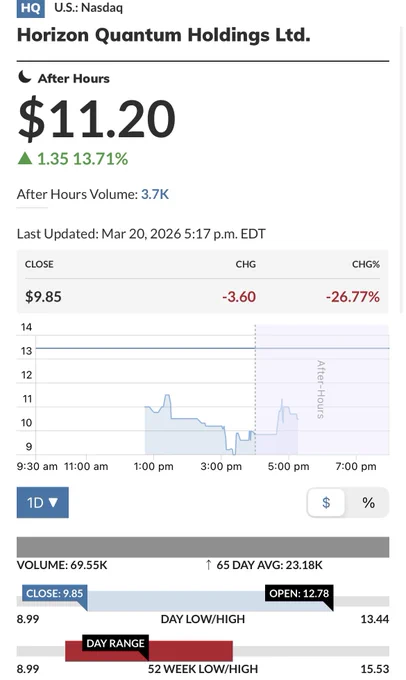Click the 3.7K after hours volume link
Viewport: 406px width, 680px height.
coord(155,194)
